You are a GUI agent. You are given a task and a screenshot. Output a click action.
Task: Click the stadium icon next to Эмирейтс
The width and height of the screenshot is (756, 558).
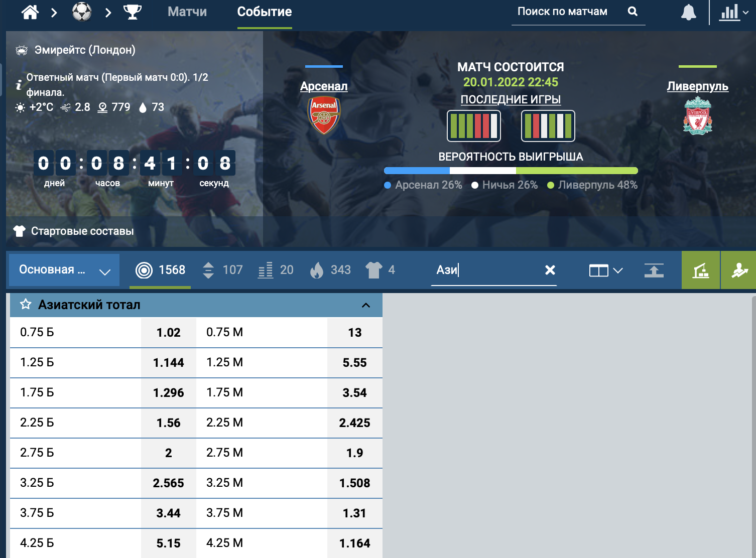coord(22,50)
